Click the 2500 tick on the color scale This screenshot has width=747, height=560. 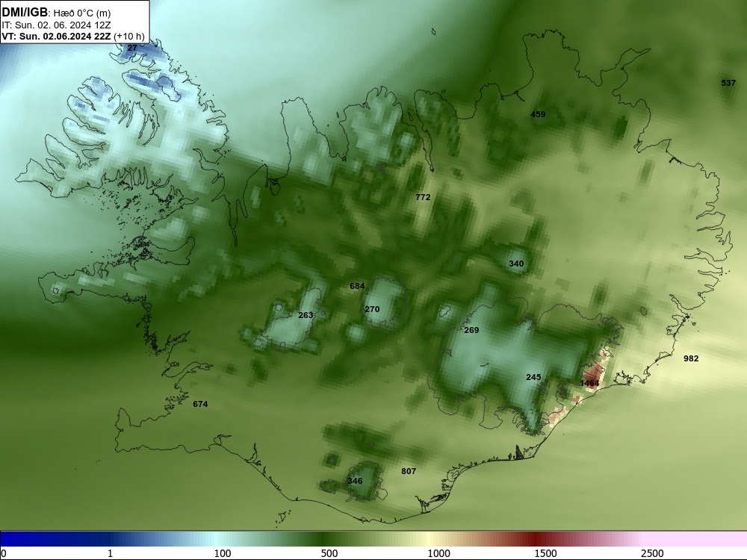point(652,553)
